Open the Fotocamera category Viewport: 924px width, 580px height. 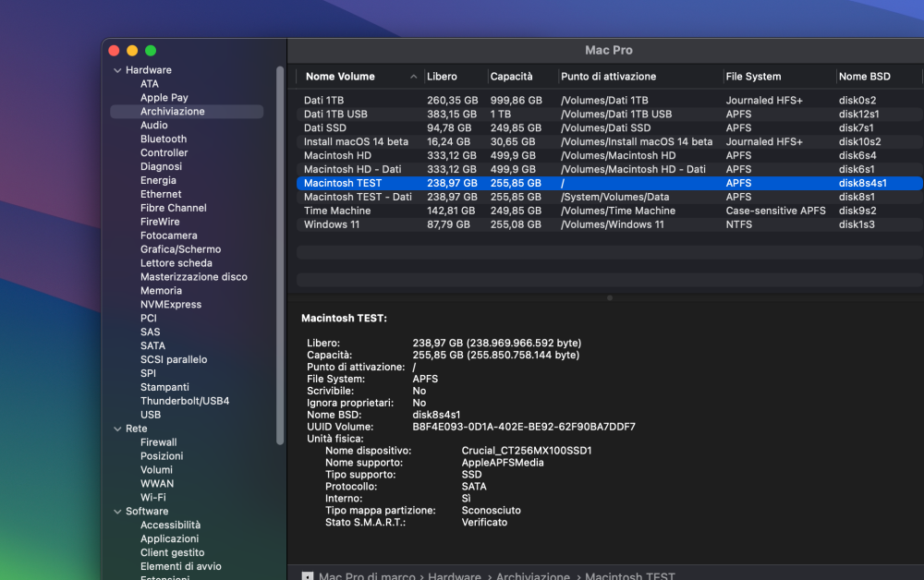point(168,236)
